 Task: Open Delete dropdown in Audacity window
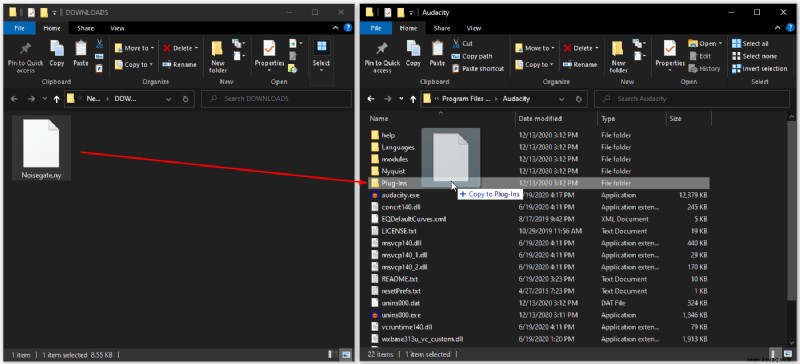(581, 48)
